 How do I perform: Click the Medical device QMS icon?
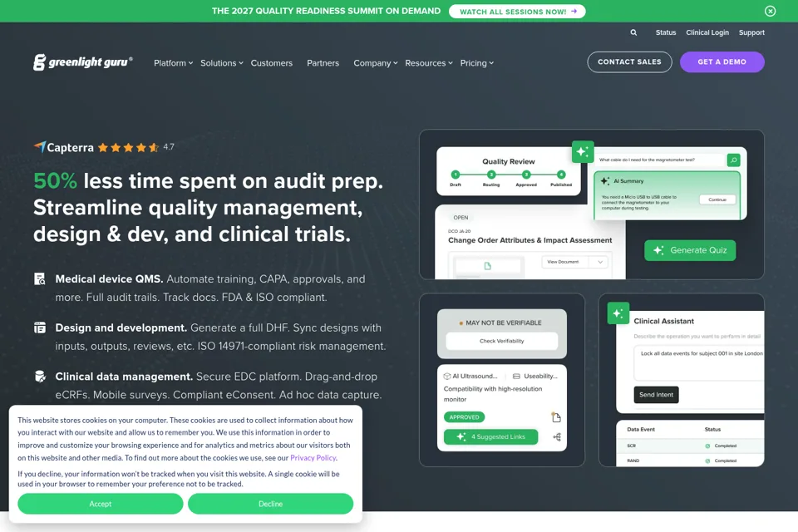click(40, 279)
